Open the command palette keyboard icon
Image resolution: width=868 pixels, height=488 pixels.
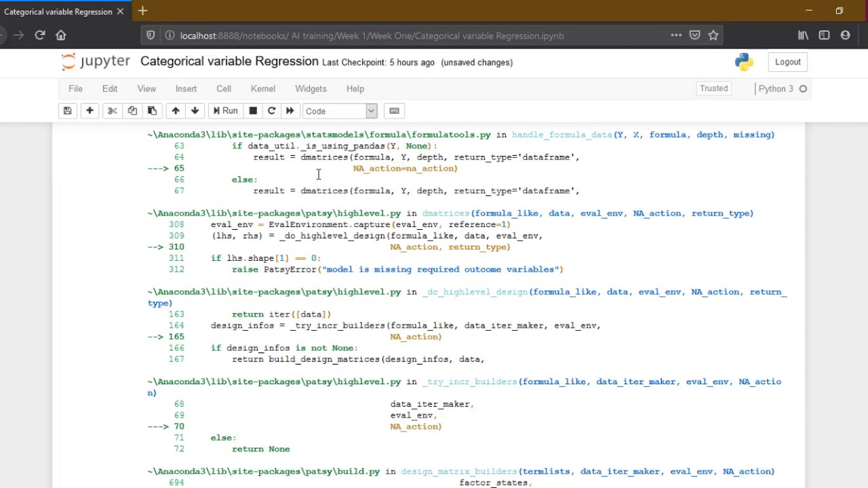(x=394, y=111)
